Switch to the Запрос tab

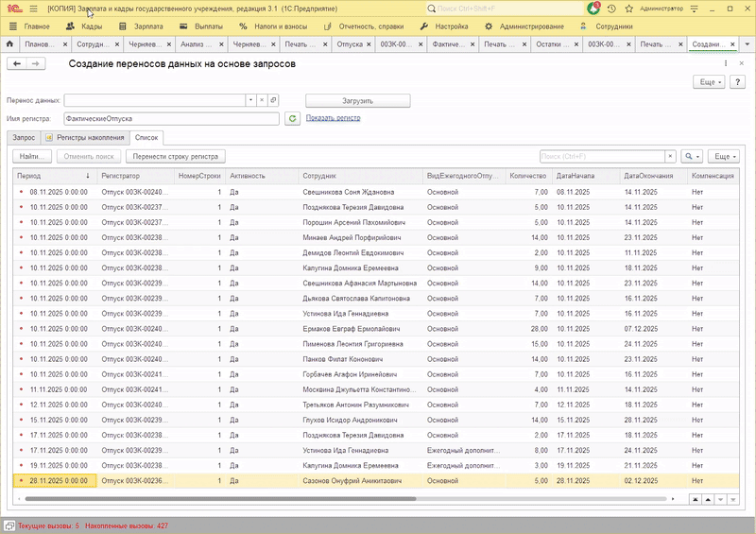(24, 137)
